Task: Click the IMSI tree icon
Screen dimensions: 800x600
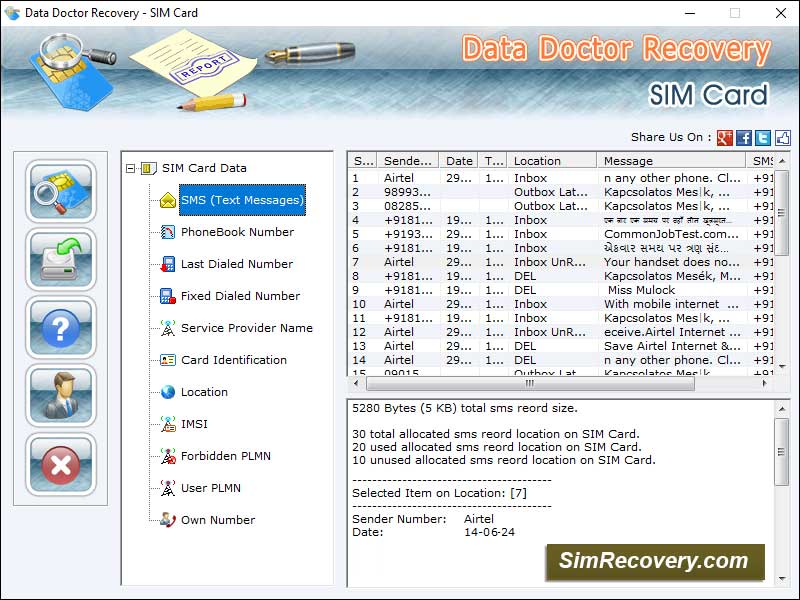Action: click(167, 424)
